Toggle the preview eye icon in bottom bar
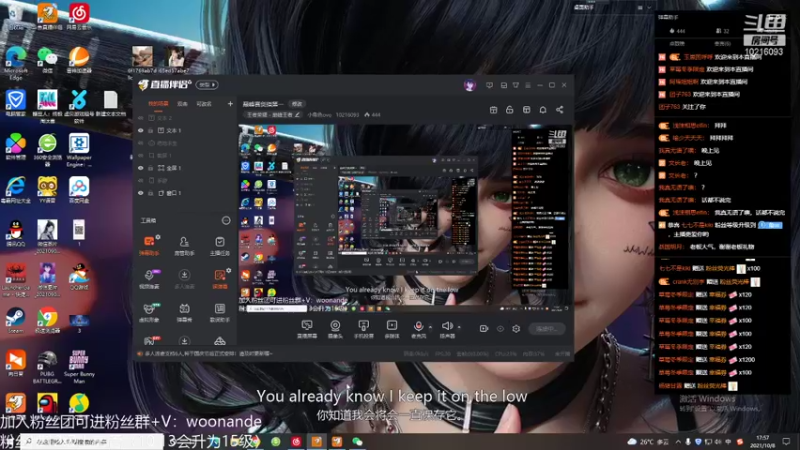800x450 pixels. 500,329
